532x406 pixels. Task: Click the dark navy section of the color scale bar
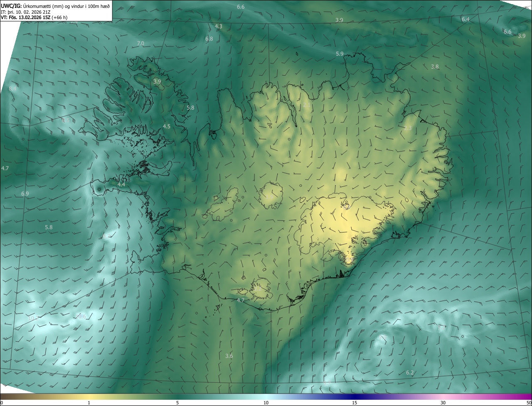click(355, 397)
